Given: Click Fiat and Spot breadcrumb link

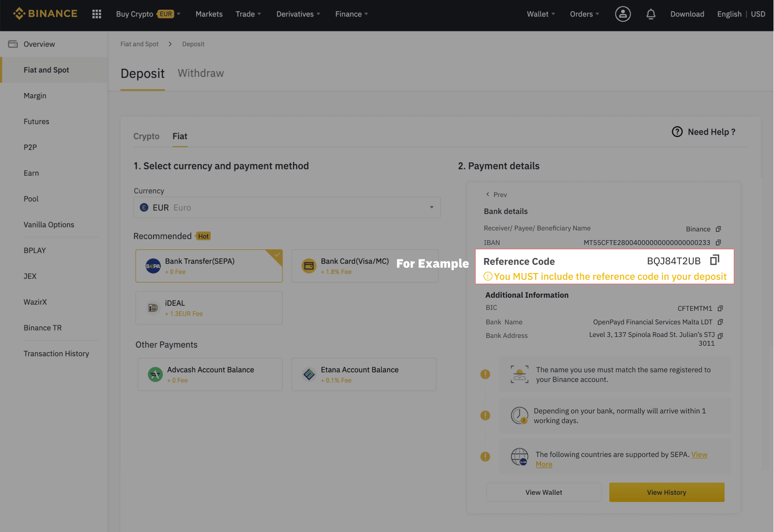Looking at the screenshot, I should [x=139, y=44].
